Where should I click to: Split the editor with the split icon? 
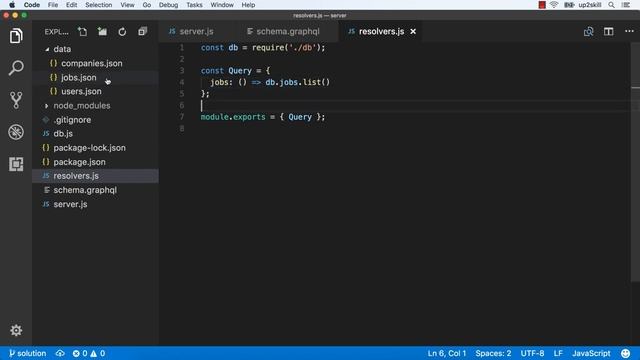609,31
